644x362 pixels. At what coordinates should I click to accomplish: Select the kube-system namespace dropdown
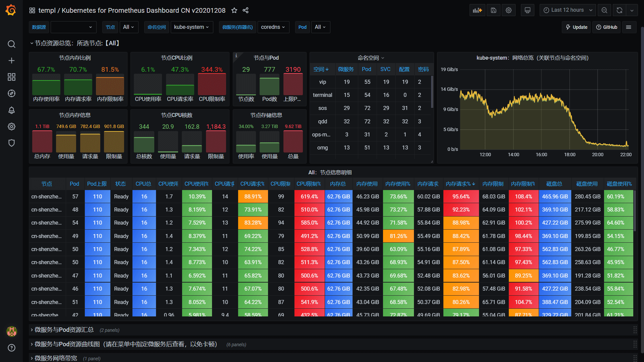point(191,27)
